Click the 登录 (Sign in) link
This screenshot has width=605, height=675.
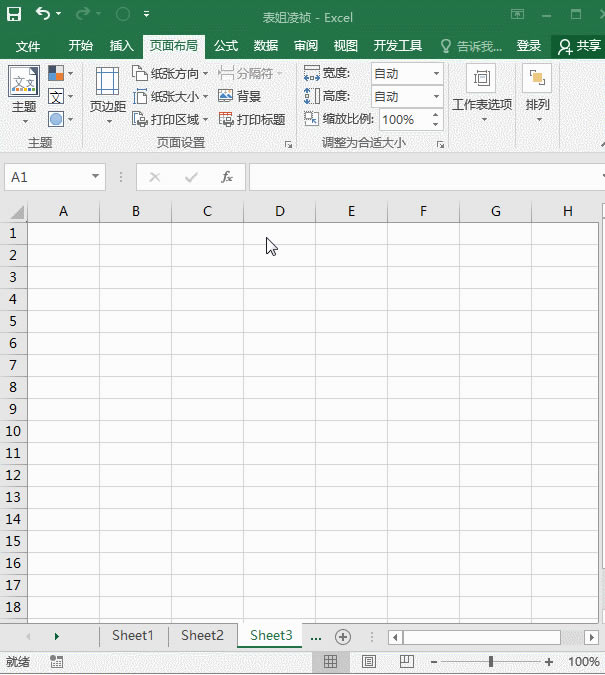pos(529,46)
